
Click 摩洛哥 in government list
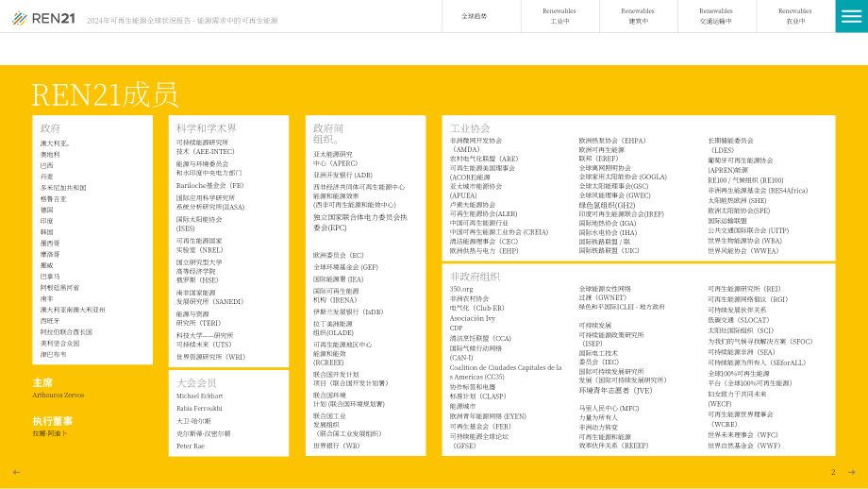(x=50, y=254)
